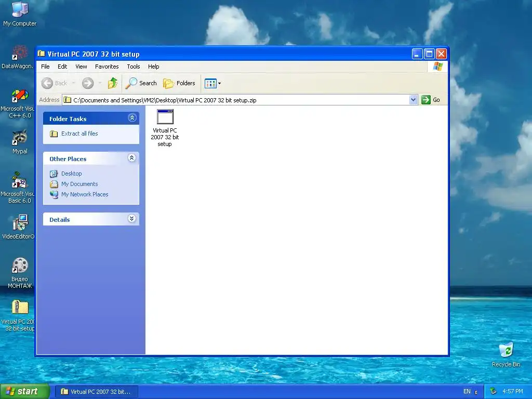532x399 pixels.
Task: Collapse the Folder Tasks panel
Action: [x=132, y=118]
